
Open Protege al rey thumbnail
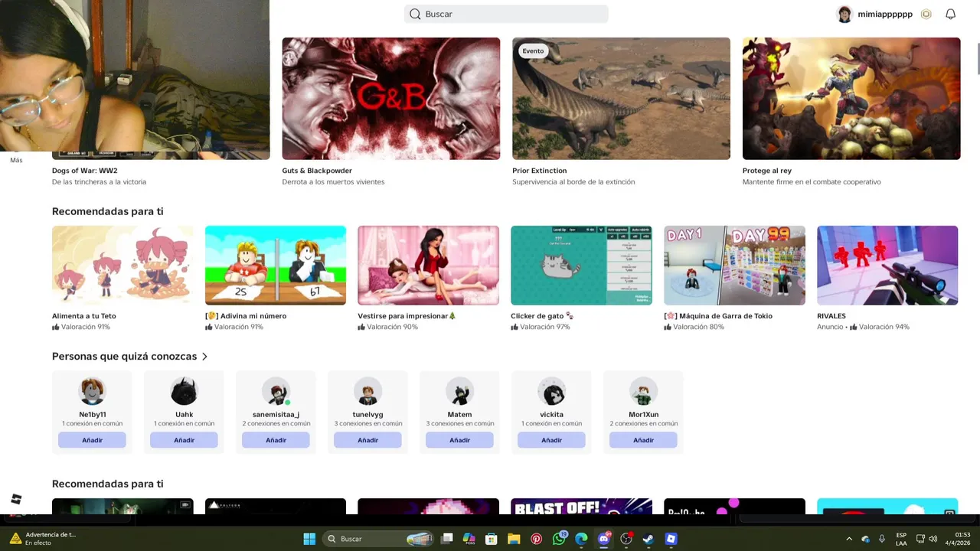tap(851, 99)
